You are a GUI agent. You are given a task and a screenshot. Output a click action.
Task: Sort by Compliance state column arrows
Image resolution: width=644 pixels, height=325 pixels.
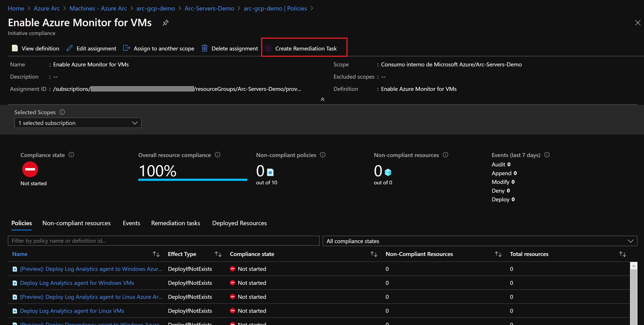click(x=374, y=254)
